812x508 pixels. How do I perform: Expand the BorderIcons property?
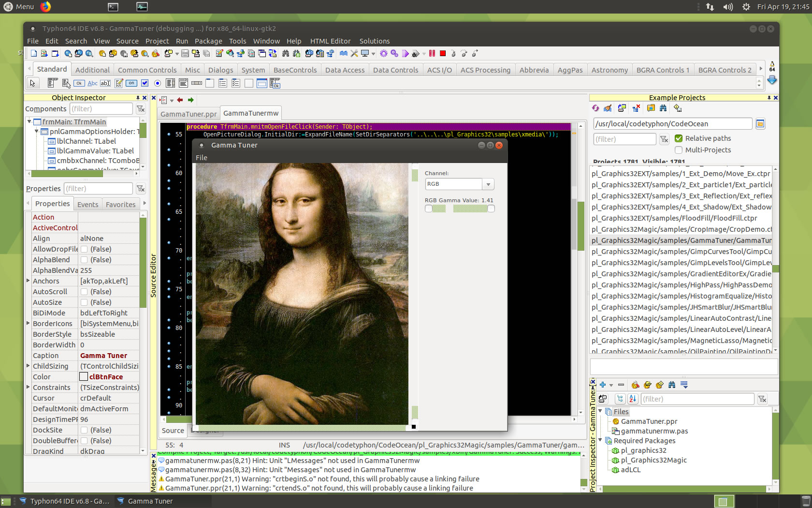28,323
